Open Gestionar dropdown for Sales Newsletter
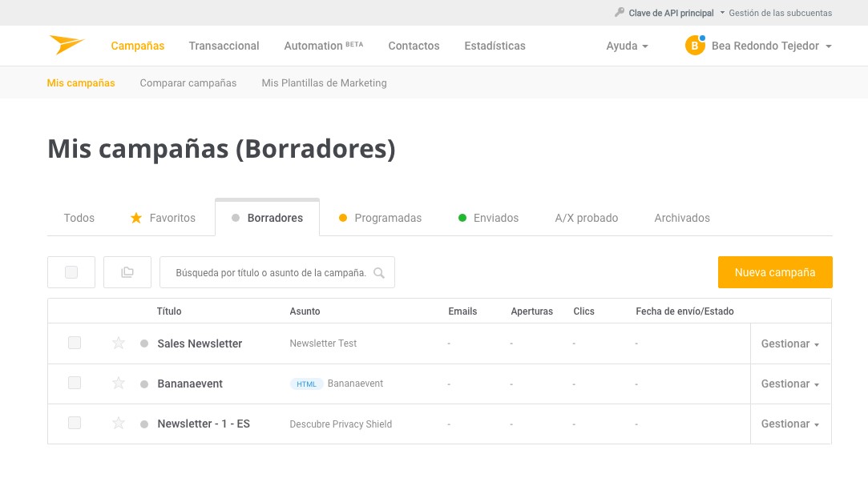The height and width of the screenshot is (486, 868). [789, 343]
